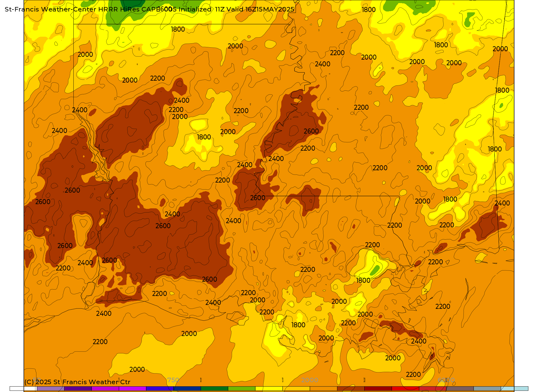The height and width of the screenshot is (392, 538).
Task: Select the lavender swatch in the CAPE legend
Action: 50,389
